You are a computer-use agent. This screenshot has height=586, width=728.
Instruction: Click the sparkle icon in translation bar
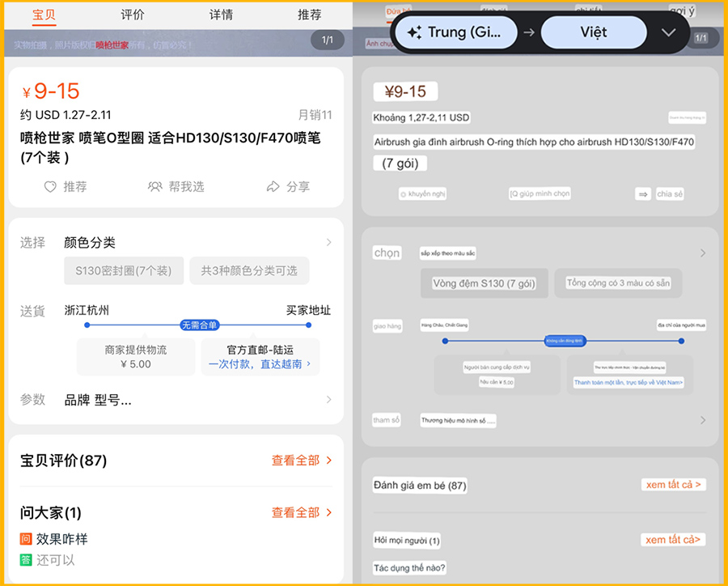tap(414, 33)
